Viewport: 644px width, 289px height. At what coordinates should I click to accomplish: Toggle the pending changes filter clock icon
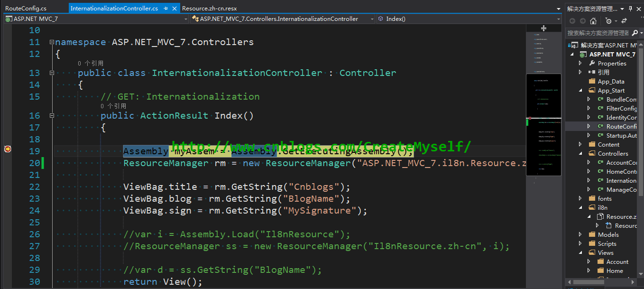(608, 21)
